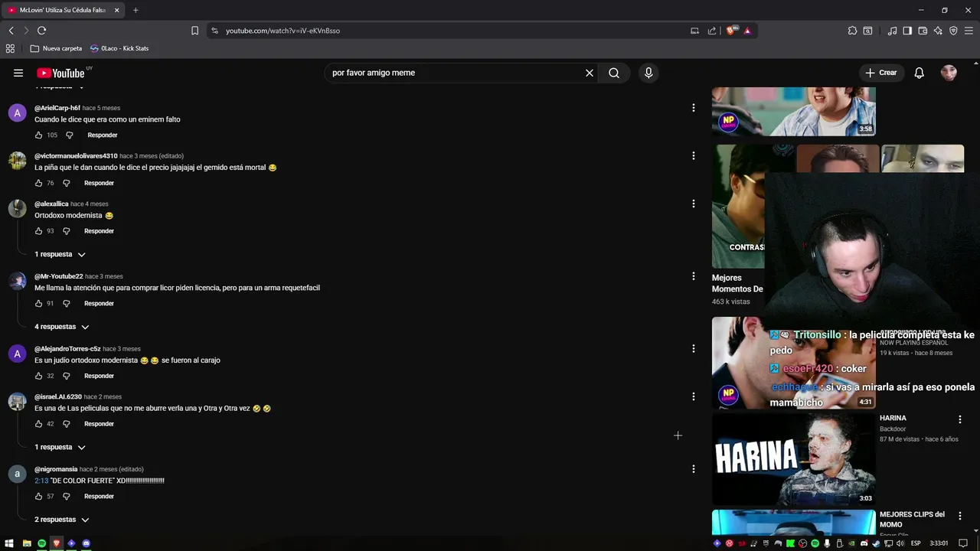Like the 'DE COLOR FUERTE' comment by @nigromansia
The image size is (980, 551).
click(38, 497)
